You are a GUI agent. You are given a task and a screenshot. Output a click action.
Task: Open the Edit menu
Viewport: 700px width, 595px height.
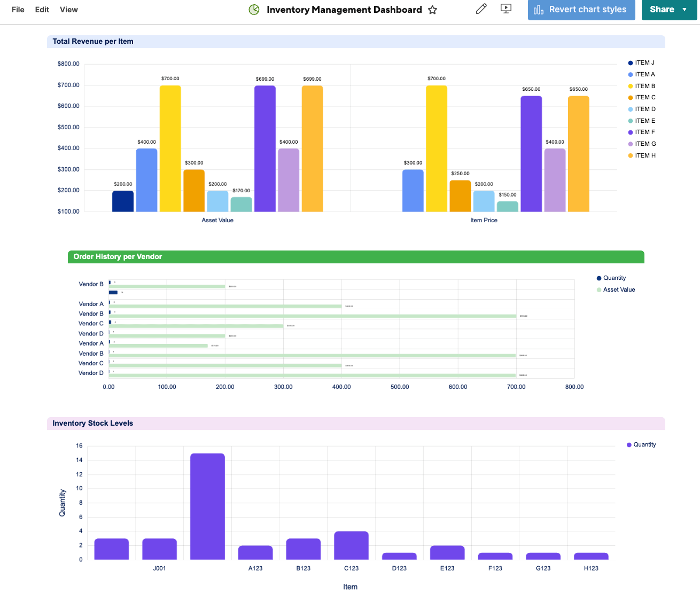coord(42,9)
